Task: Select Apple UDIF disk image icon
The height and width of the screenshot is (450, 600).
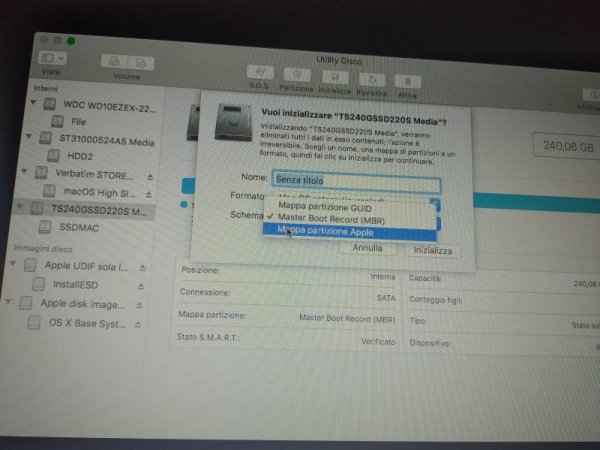Action: click(x=30, y=265)
